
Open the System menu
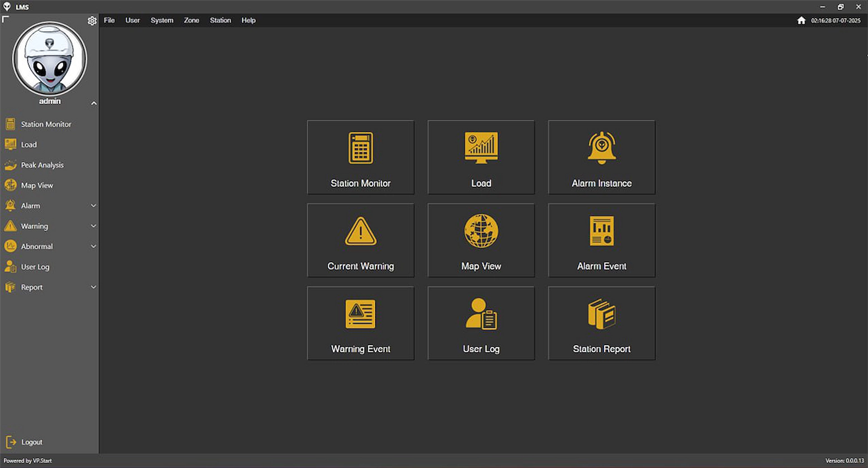click(162, 20)
